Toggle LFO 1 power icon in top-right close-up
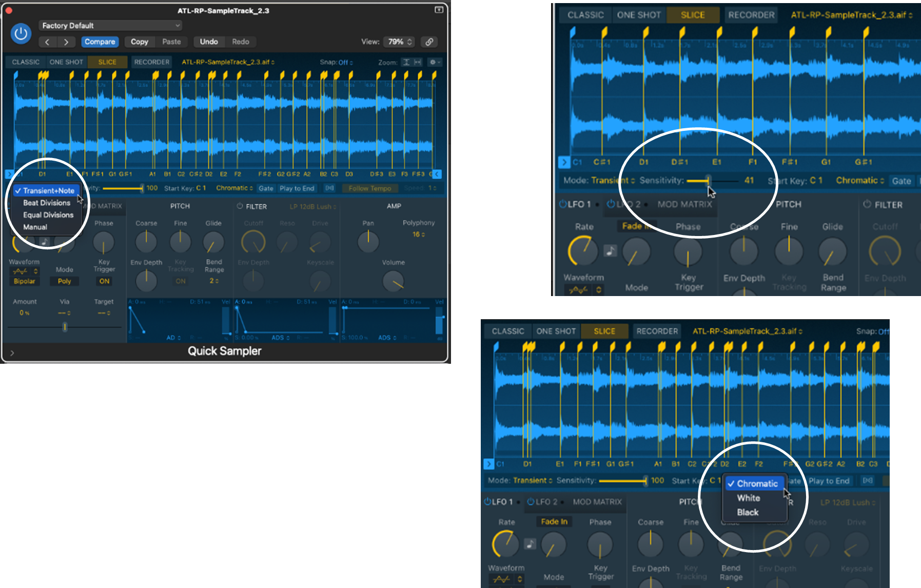The image size is (921, 588). (563, 204)
